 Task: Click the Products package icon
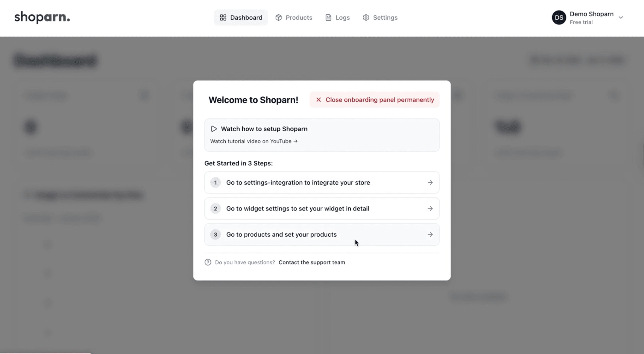point(279,17)
